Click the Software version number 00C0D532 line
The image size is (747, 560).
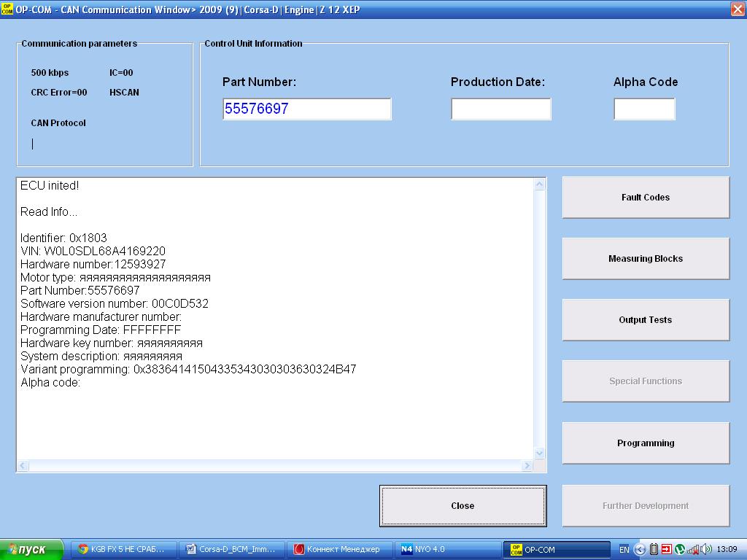pyautogui.click(x=115, y=304)
